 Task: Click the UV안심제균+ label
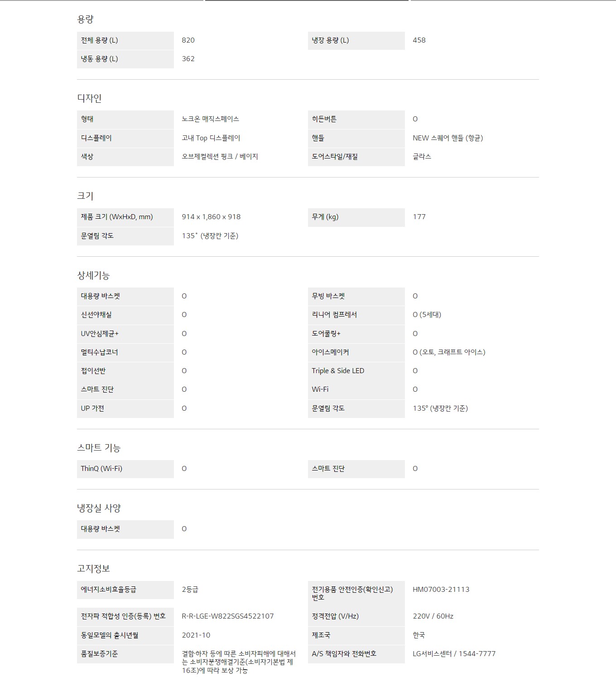click(100, 334)
